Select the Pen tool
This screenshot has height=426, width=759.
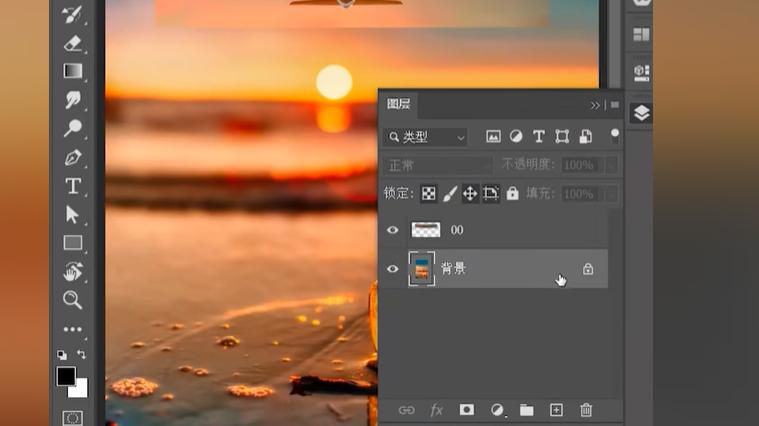tap(73, 158)
